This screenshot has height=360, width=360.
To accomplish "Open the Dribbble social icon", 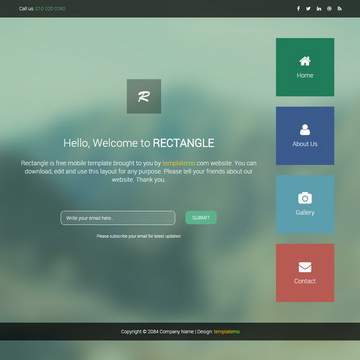I will [329, 9].
